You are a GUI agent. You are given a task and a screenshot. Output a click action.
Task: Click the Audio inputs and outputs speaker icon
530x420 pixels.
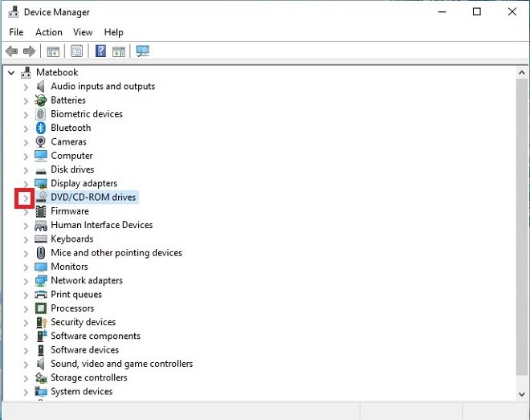click(x=41, y=87)
